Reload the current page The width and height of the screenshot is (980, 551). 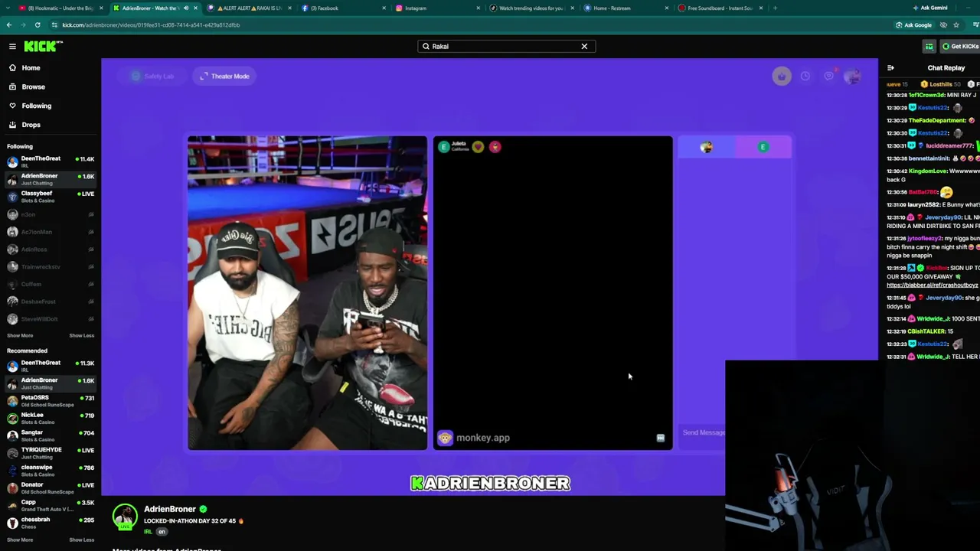37,24
